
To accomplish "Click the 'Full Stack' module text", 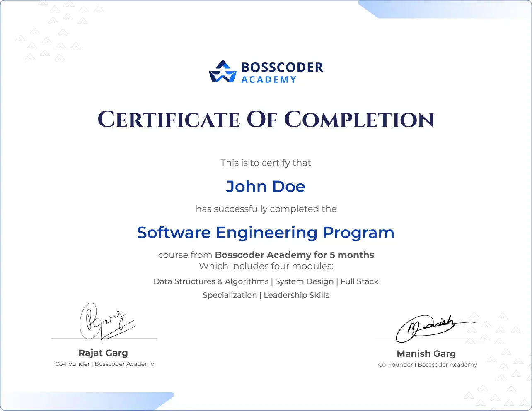I will pyautogui.click(x=360, y=281).
